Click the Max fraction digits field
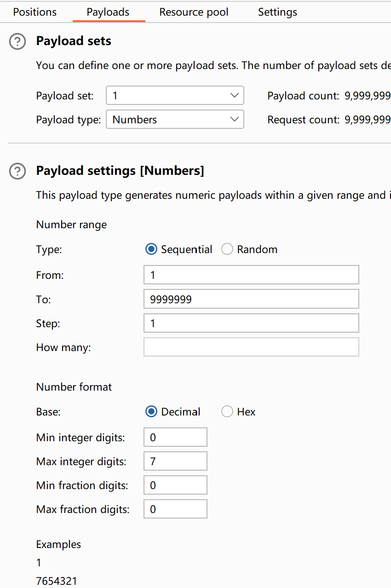 175,509
